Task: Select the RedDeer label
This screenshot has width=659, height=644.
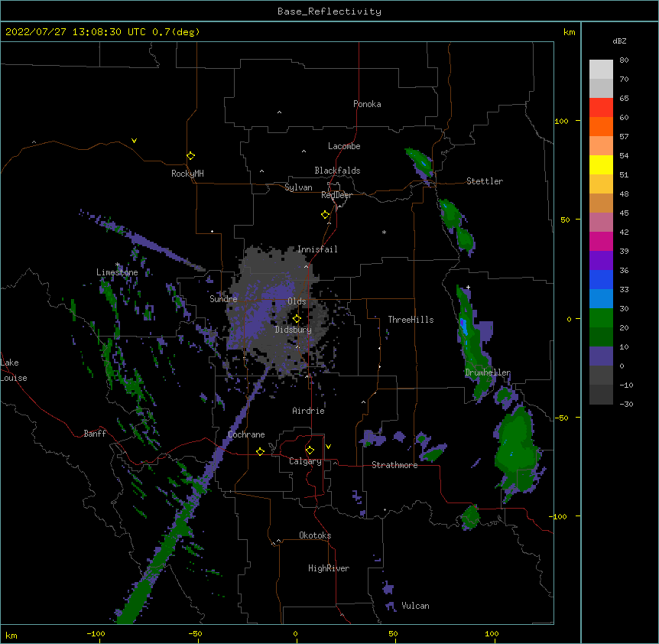Action: (x=336, y=195)
